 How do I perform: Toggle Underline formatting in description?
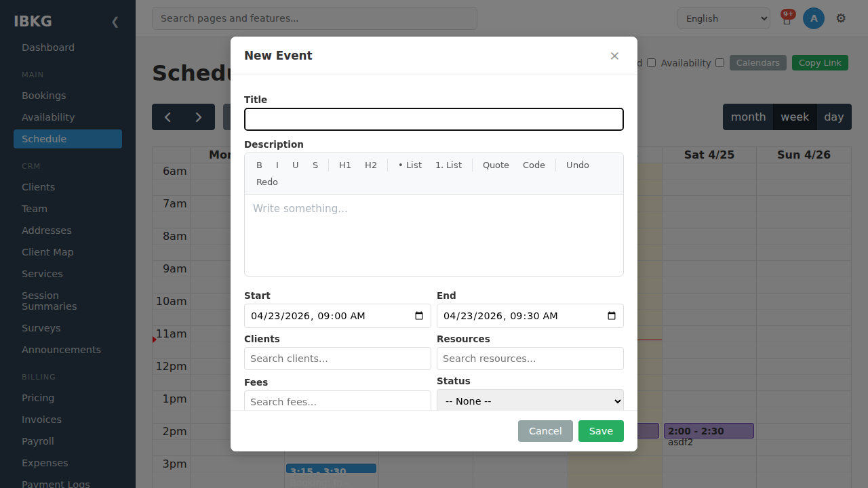296,165
